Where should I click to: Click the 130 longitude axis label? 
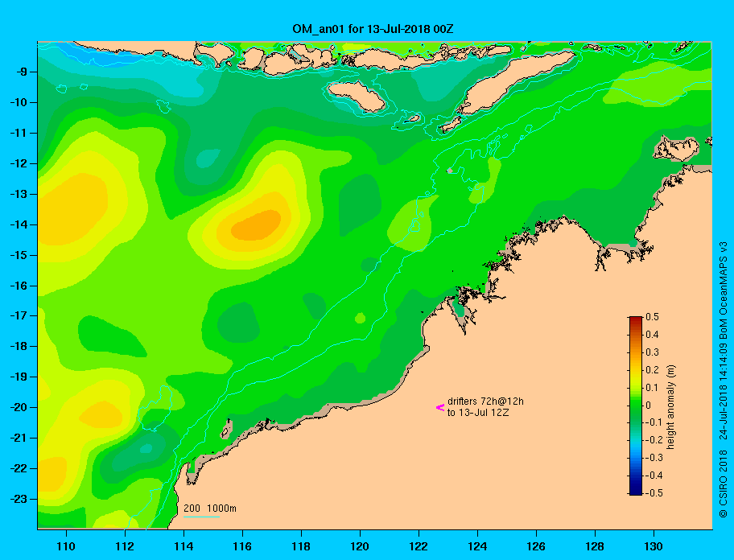[654, 546]
